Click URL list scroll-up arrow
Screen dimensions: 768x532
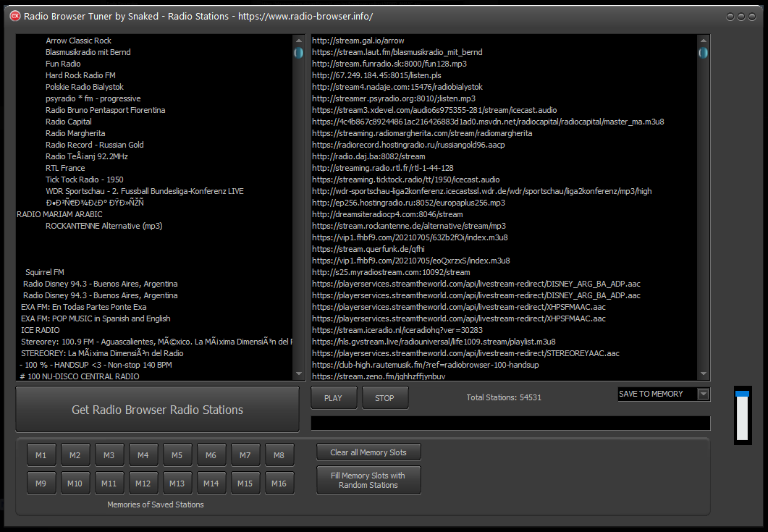pos(704,40)
